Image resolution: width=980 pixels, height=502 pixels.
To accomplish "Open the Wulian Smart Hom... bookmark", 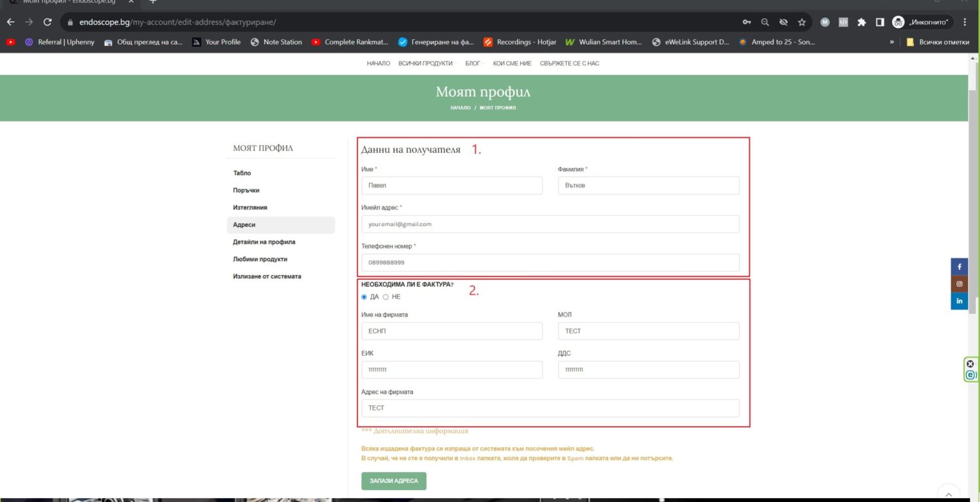I will (x=604, y=42).
